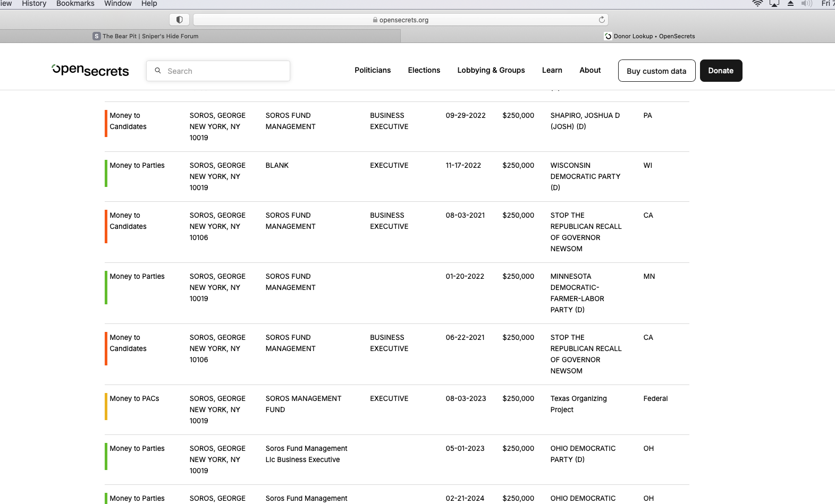The height and width of the screenshot is (504, 835).
Task: Open the Bookmarks menu
Action: 75,4
